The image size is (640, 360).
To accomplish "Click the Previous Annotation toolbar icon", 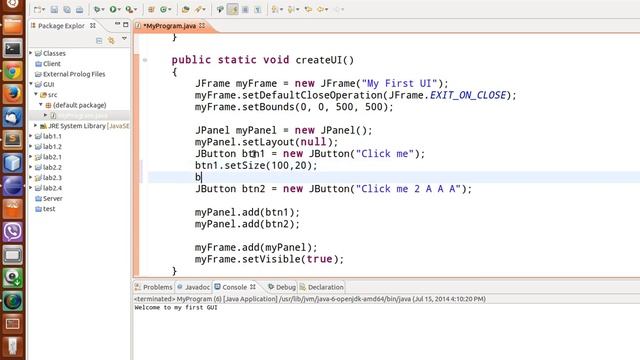I will pyautogui.click(x=291, y=9).
